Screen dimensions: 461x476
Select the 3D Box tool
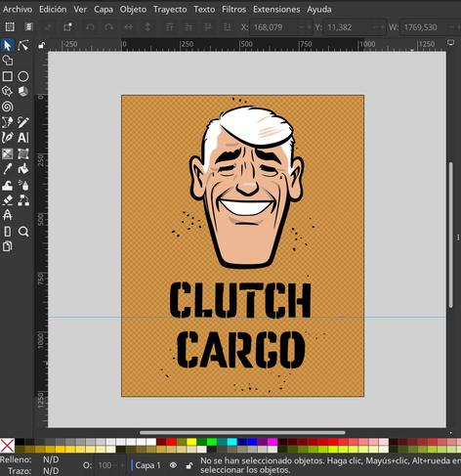[x=23, y=92]
